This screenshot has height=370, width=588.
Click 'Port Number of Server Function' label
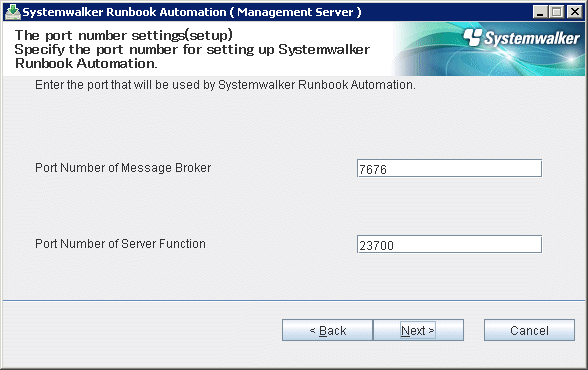pos(120,244)
